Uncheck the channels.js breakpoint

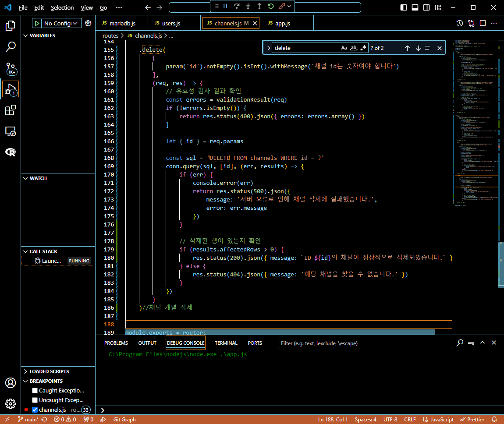coord(35,410)
